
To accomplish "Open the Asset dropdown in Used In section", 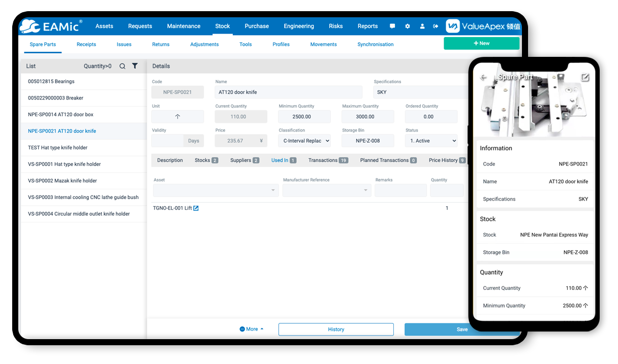I will [215, 190].
